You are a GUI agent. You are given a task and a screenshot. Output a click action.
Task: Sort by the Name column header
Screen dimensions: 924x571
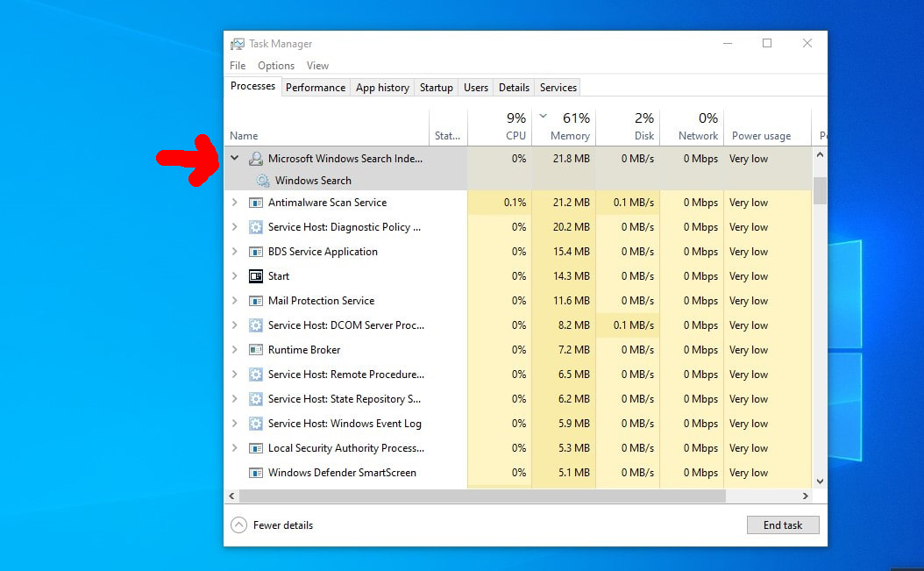point(326,127)
